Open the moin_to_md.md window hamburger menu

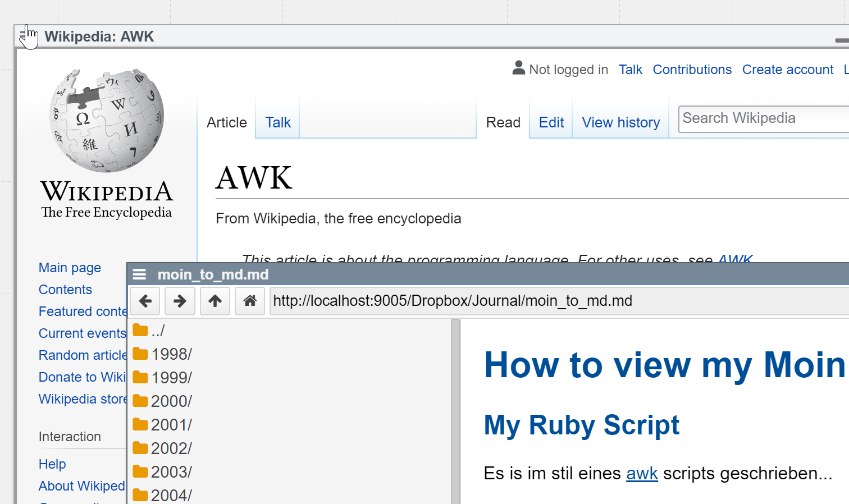139,274
